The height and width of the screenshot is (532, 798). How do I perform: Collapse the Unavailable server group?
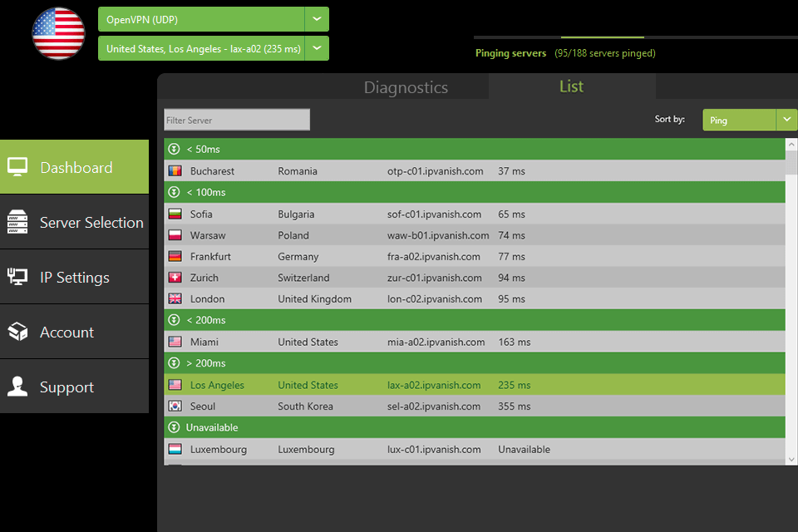tap(174, 427)
